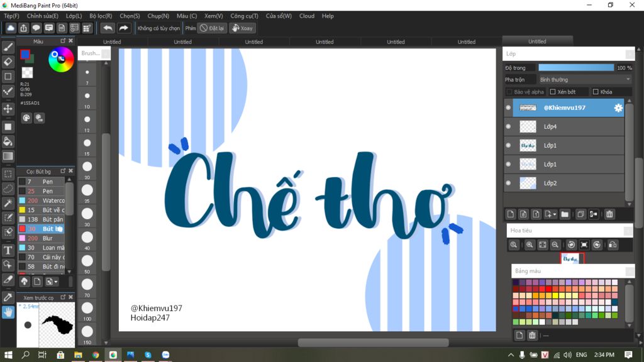Hide the Lớp4 layer
Screen dimensions: 644x362
click(508, 126)
